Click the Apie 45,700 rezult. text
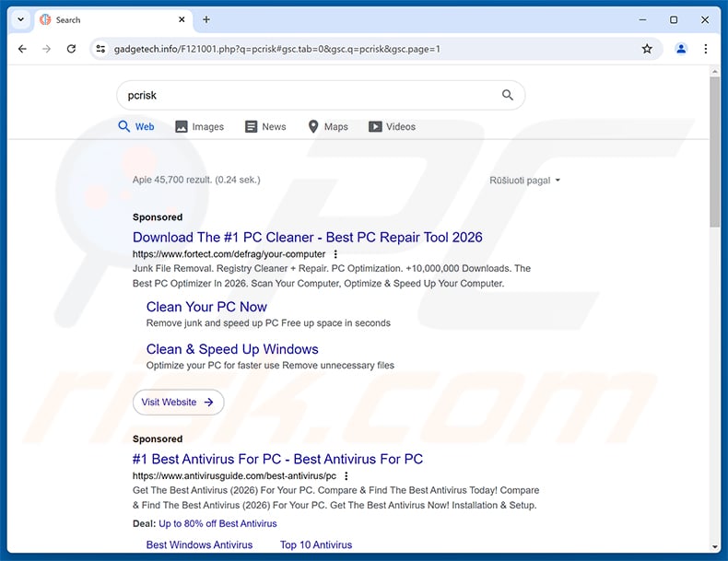Viewport: 728px width, 561px height. point(196,180)
